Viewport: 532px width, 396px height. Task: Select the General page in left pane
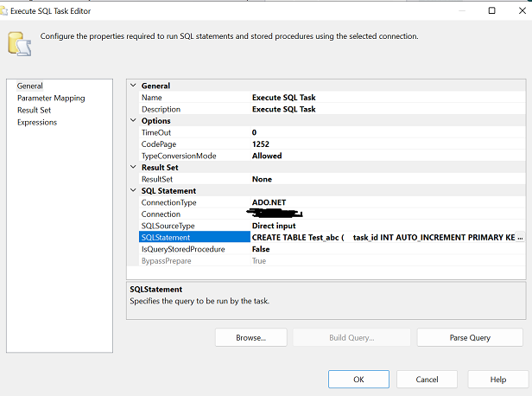pos(30,86)
